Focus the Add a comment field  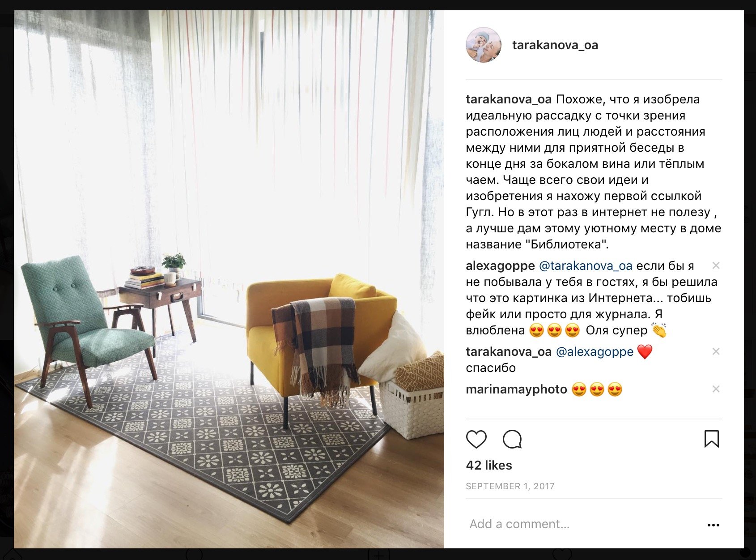[582, 524]
